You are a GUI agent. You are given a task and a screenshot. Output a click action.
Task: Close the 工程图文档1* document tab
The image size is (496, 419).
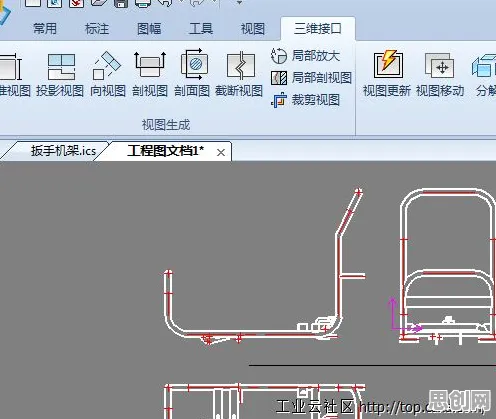coord(221,153)
